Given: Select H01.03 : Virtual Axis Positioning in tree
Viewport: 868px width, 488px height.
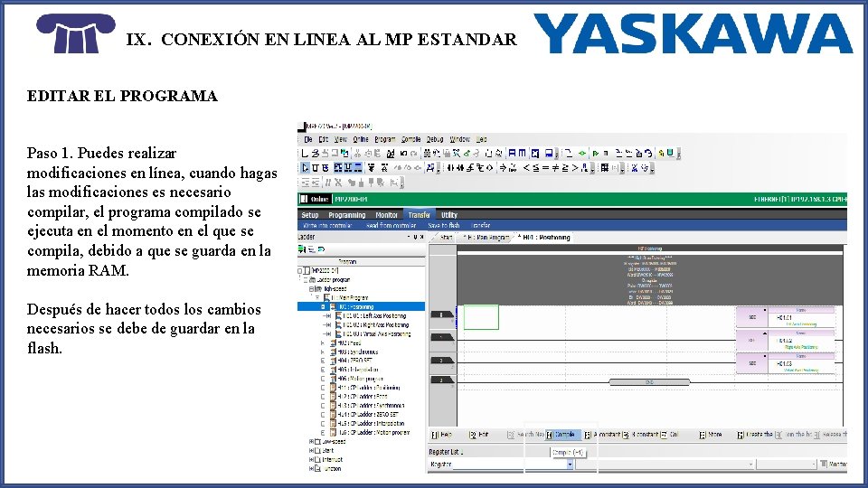Looking at the screenshot, I should tap(377, 334).
